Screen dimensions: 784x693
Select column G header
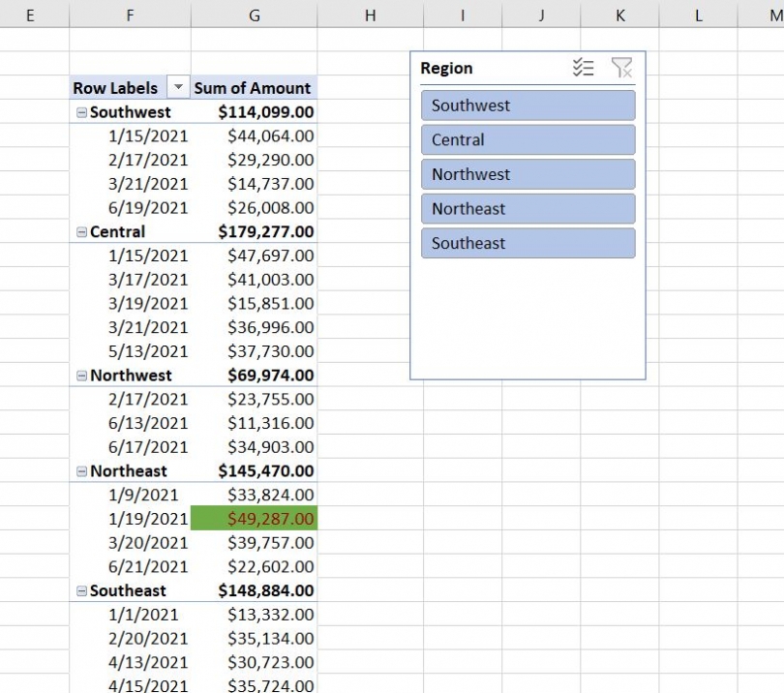[x=254, y=15]
